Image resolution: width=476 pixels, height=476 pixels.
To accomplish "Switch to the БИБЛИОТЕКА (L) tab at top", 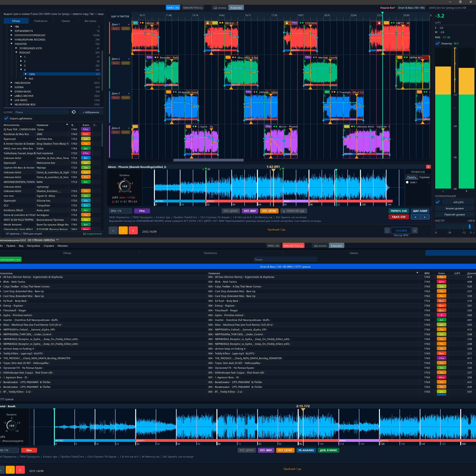I will click(193, 8).
